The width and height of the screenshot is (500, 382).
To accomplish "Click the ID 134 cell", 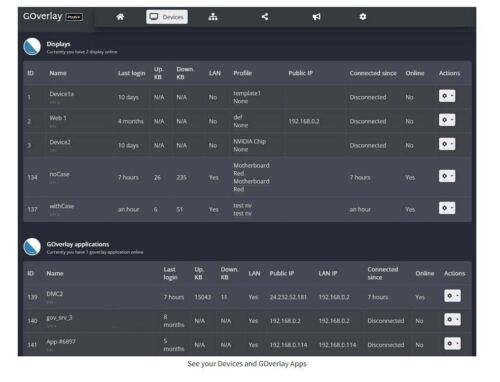I will pos(32,177).
